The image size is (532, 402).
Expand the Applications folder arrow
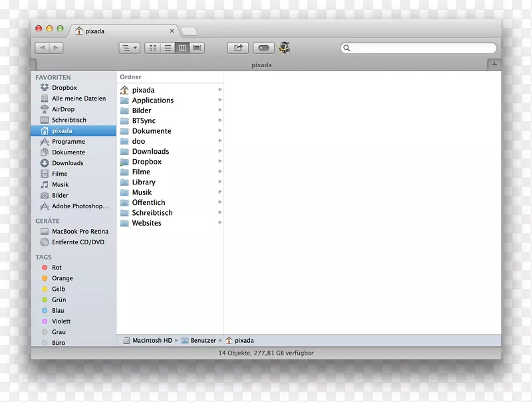pyautogui.click(x=219, y=100)
